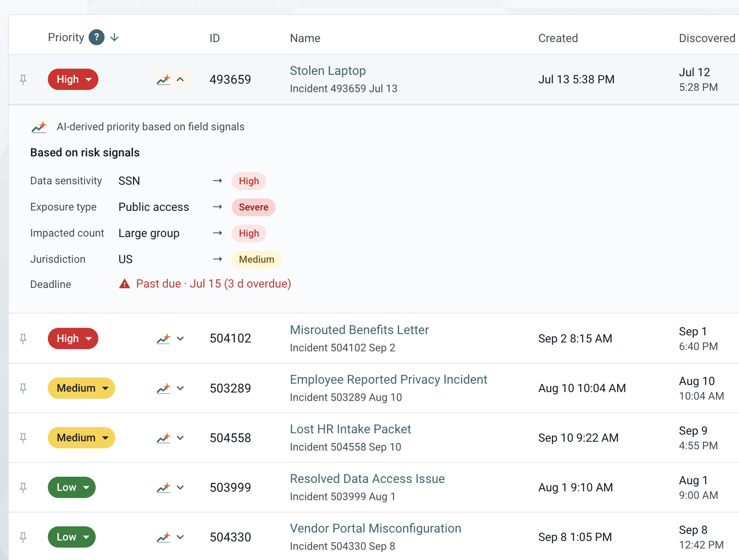
Task: Open Low priority dropdown for incident 503999
Action: coord(72,487)
